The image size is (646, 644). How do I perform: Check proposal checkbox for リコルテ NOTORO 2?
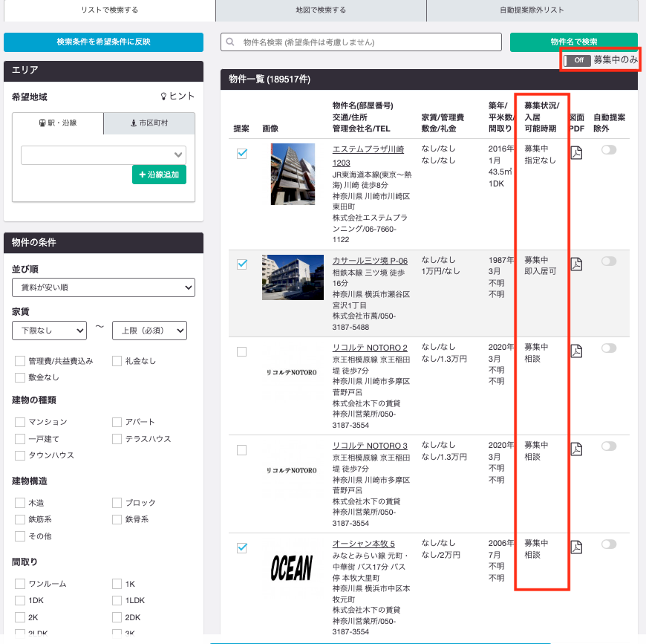pyautogui.click(x=242, y=351)
